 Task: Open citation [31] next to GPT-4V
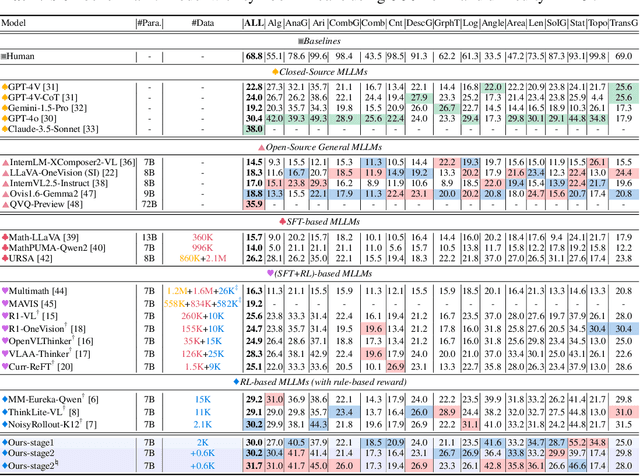(50, 87)
